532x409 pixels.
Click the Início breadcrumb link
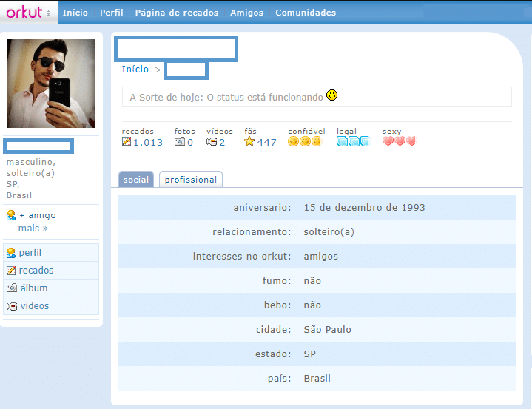135,70
